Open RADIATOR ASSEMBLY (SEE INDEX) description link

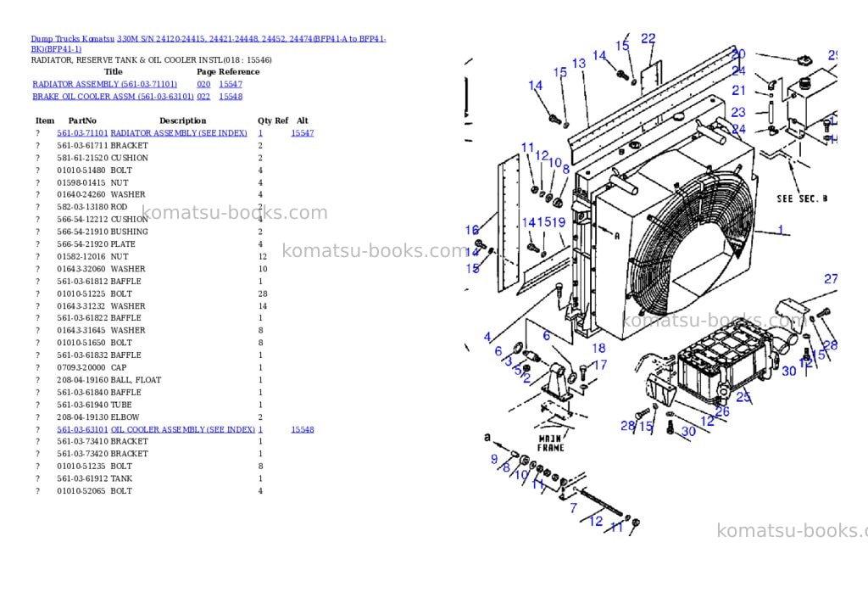pyautogui.click(x=179, y=133)
